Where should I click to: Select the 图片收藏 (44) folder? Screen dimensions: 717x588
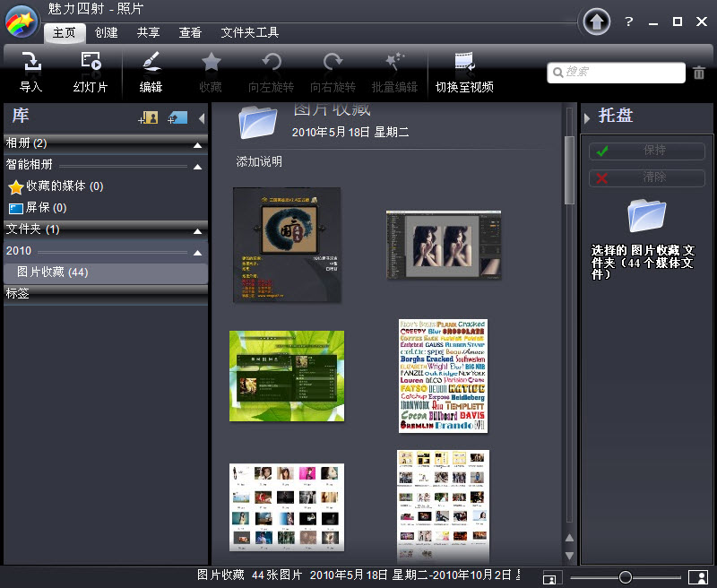click(x=53, y=272)
